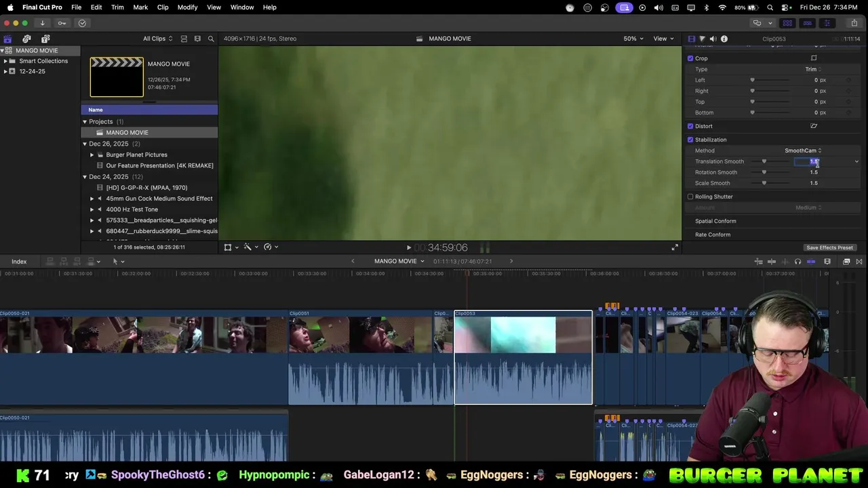Open the viewer View options dropdown
Screen dimensions: 868x488
pos(663,39)
